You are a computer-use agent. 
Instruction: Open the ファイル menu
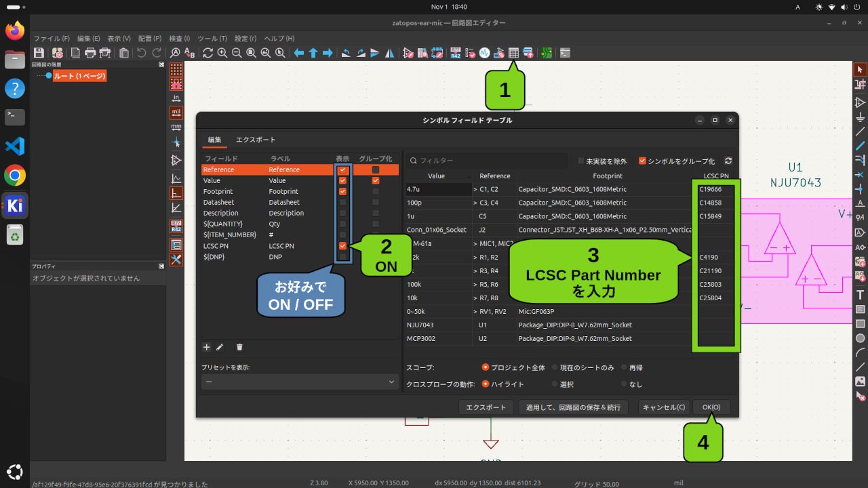click(52, 39)
